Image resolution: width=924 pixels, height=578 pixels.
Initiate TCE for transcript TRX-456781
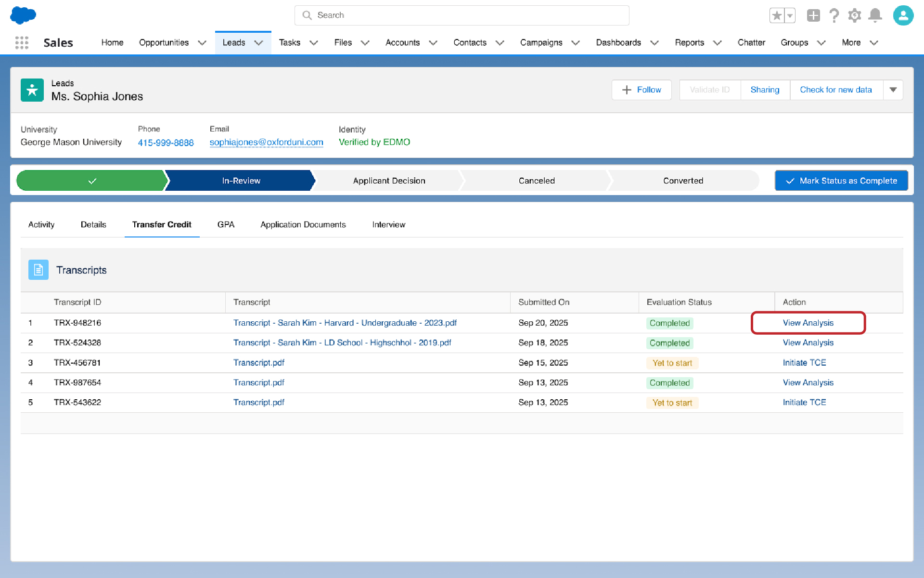pyautogui.click(x=804, y=363)
